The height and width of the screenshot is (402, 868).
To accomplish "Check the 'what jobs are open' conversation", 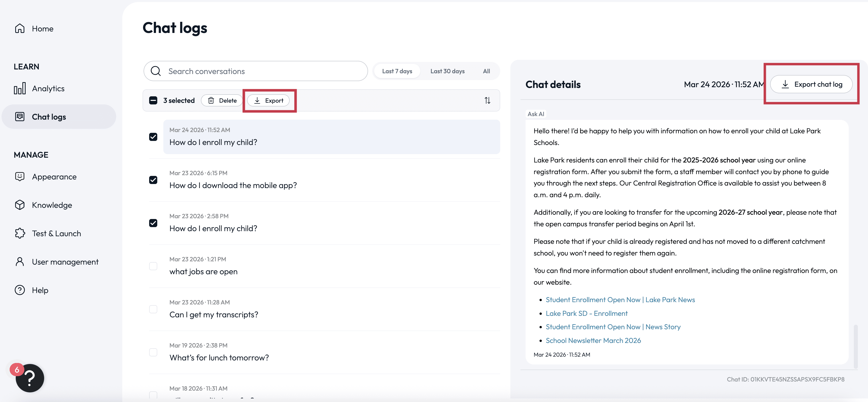I will (x=153, y=266).
